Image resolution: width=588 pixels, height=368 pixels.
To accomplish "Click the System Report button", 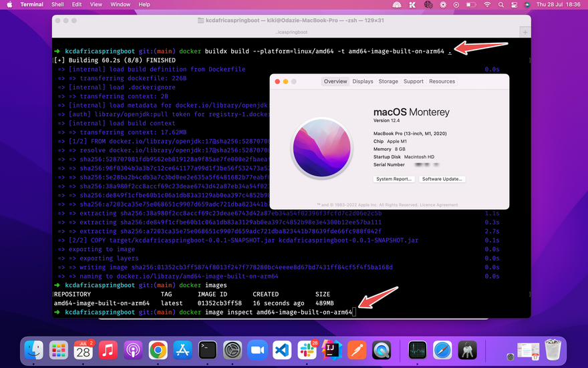I will point(394,179).
